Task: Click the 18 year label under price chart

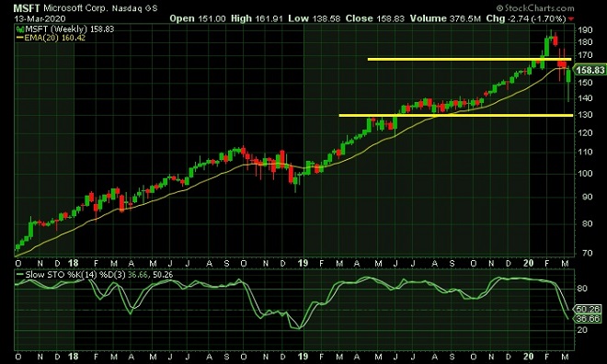Action: (x=73, y=264)
